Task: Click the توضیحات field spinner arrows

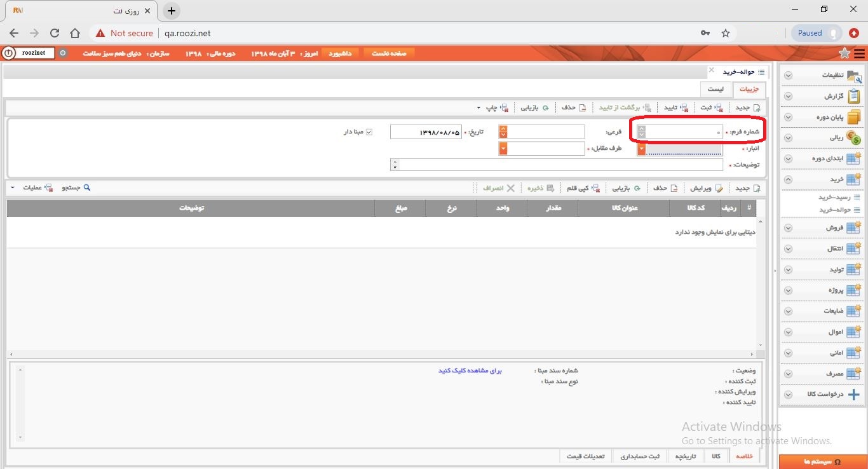Action: tap(395, 165)
